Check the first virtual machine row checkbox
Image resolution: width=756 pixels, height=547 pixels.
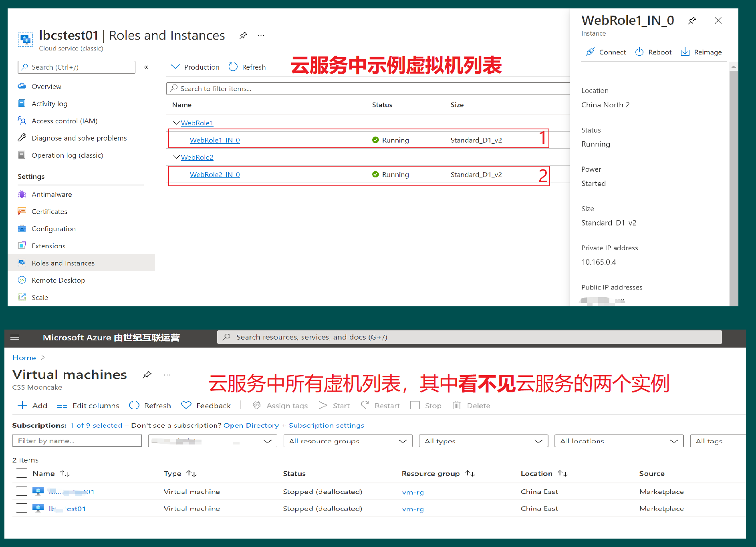point(22,491)
